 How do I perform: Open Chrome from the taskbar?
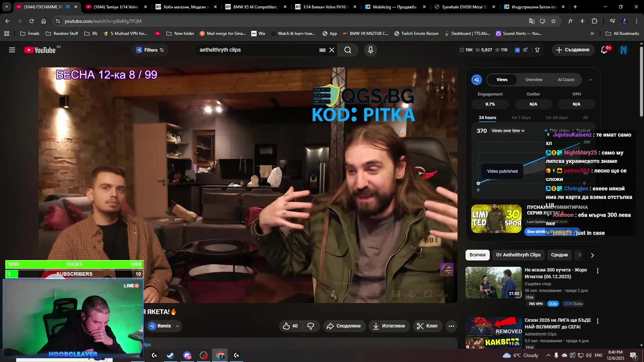(x=220, y=355)
